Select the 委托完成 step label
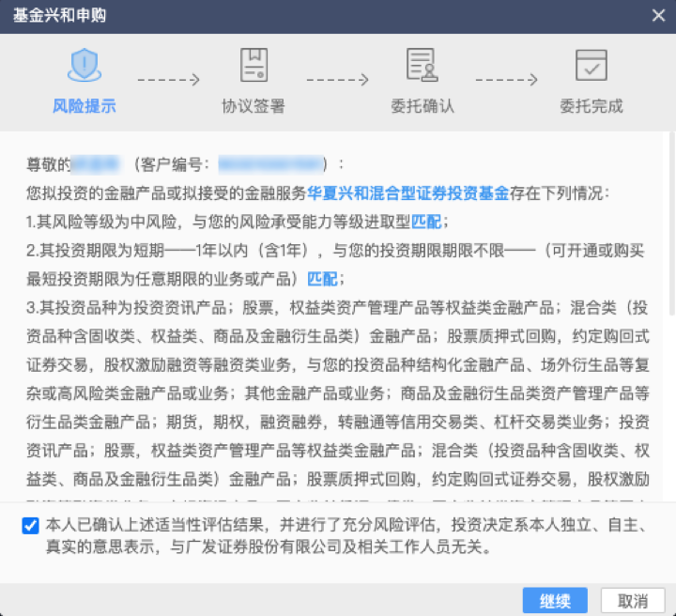 tap(591, 106)
